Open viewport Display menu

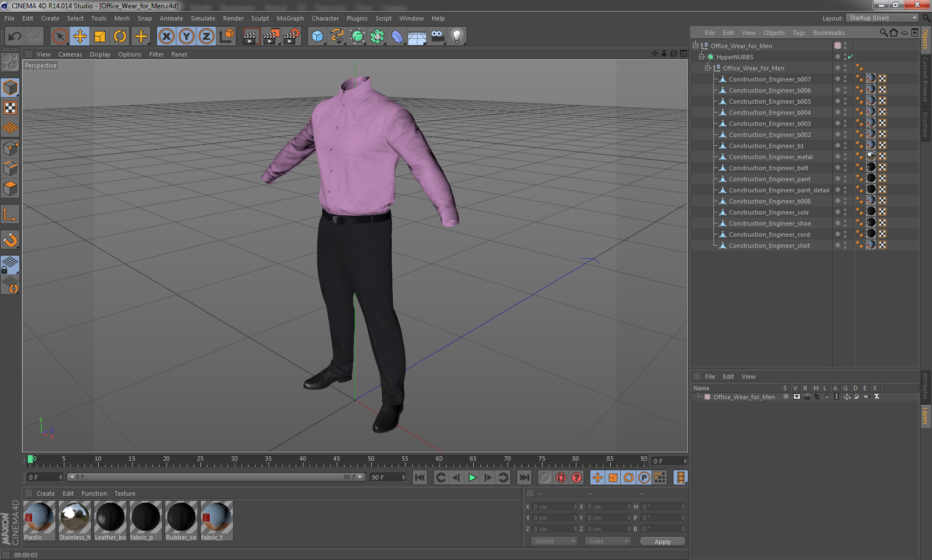100,54
